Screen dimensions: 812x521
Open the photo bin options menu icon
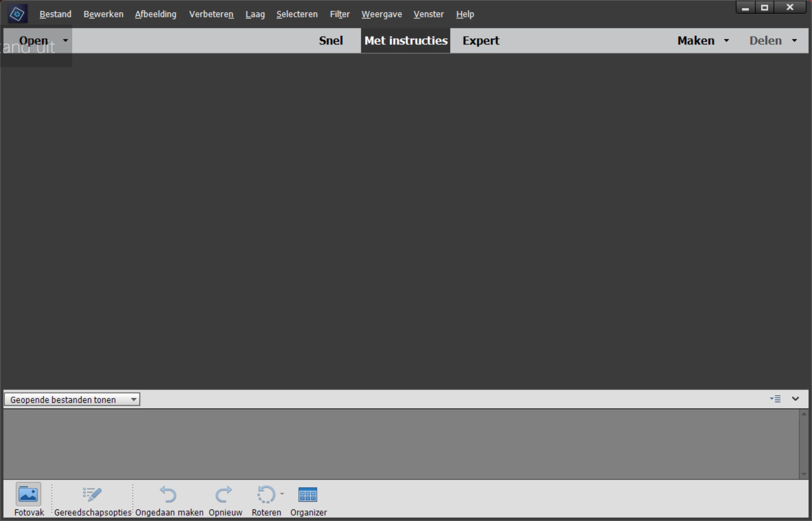click(x=775, y=399)
